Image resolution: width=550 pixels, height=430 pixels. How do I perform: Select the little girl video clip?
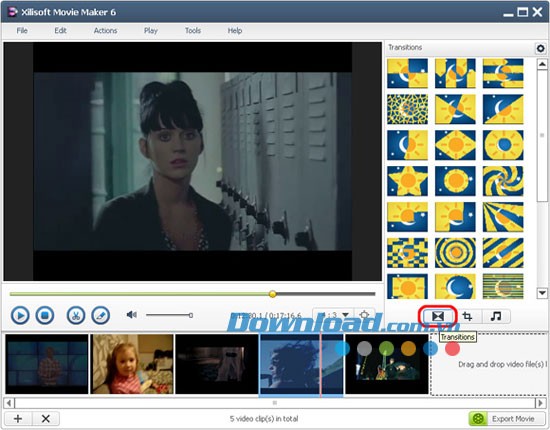132,364
